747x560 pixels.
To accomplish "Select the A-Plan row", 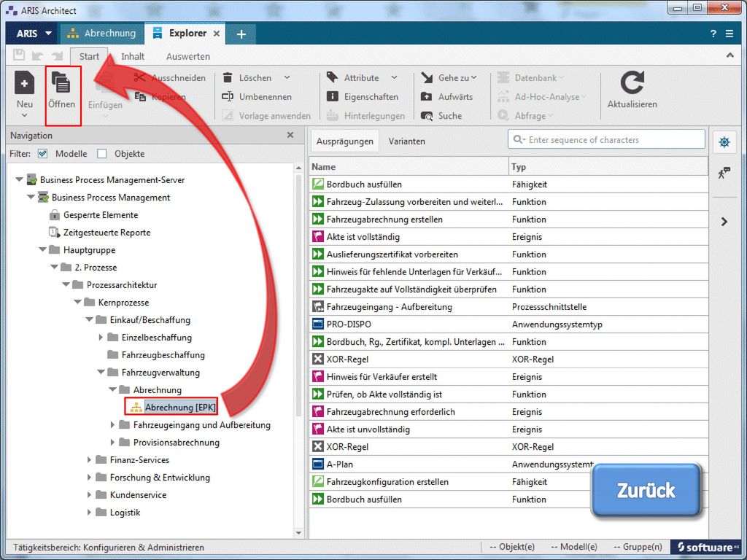I will point(508,464).
